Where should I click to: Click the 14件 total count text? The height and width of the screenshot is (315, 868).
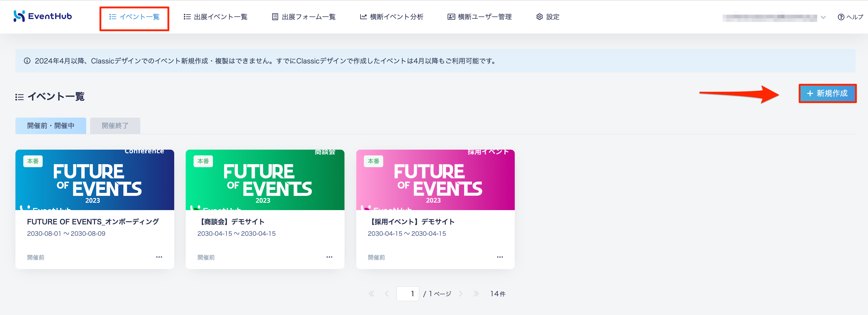[x=498, y=294]
